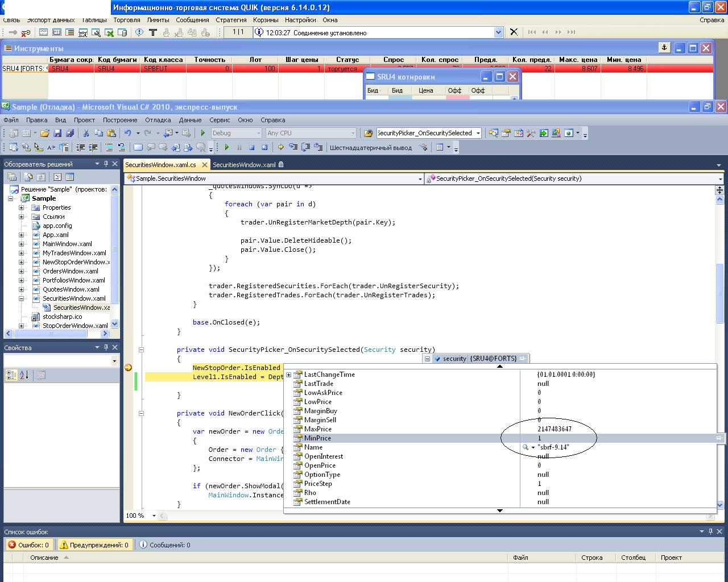Image resolution: width=728 pixels, height=582 pixels.
Task: Click Refresh icon in Solution Explorer toolbar
Action: (x=41, y=177)
